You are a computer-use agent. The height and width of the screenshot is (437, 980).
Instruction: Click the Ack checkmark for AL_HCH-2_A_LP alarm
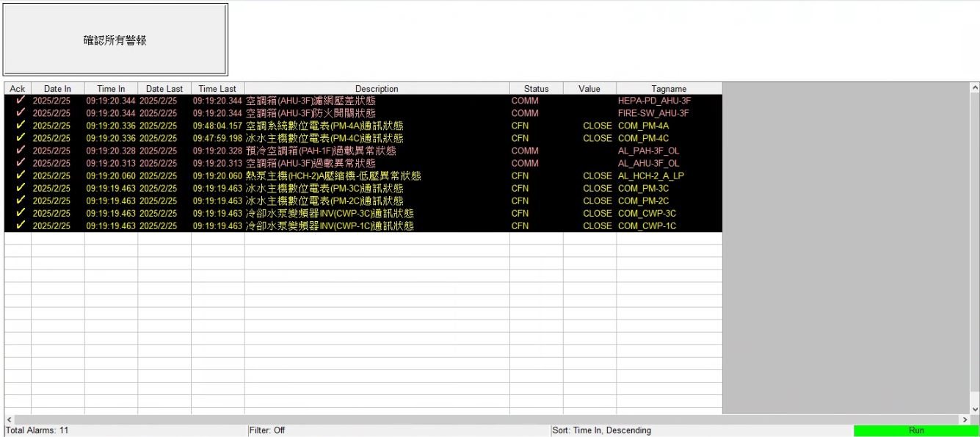20,176
